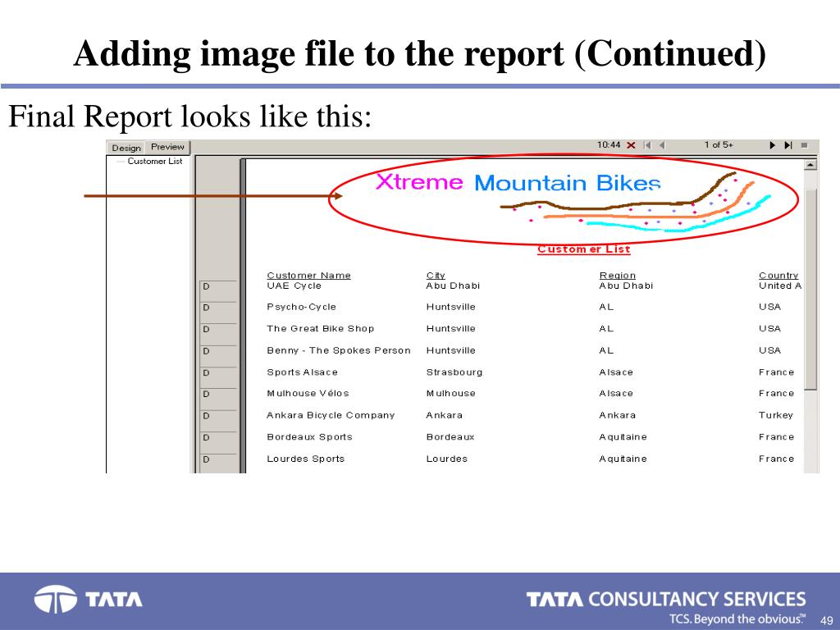This screenshot has height=630, width=840.
Task: Click the Sports Alsace customer name
Action: pos(302,372)
